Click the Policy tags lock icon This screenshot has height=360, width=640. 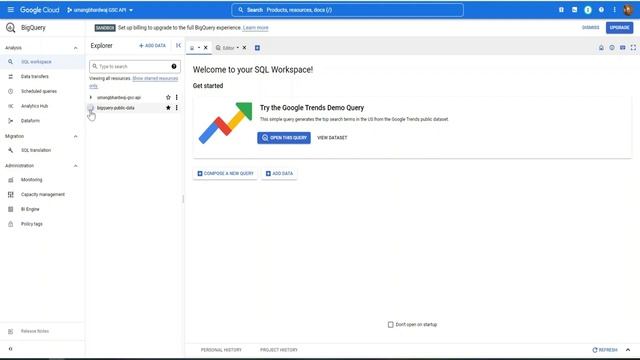click(x=11, y=224)
